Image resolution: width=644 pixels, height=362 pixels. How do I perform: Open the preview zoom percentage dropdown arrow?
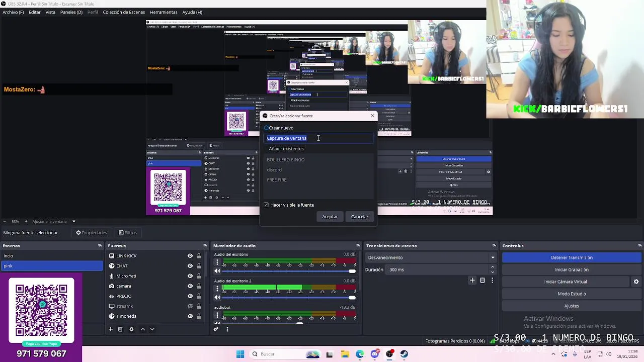73,221
